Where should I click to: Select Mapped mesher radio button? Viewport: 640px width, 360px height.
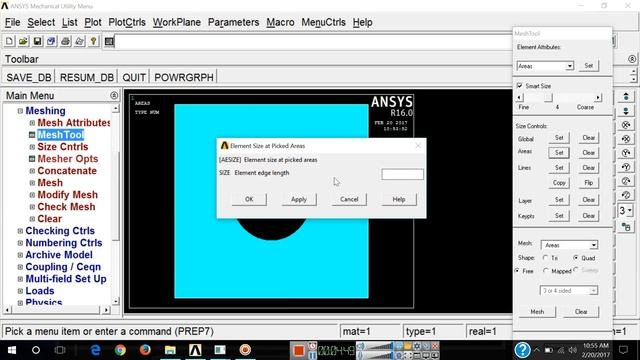point(546,271)
